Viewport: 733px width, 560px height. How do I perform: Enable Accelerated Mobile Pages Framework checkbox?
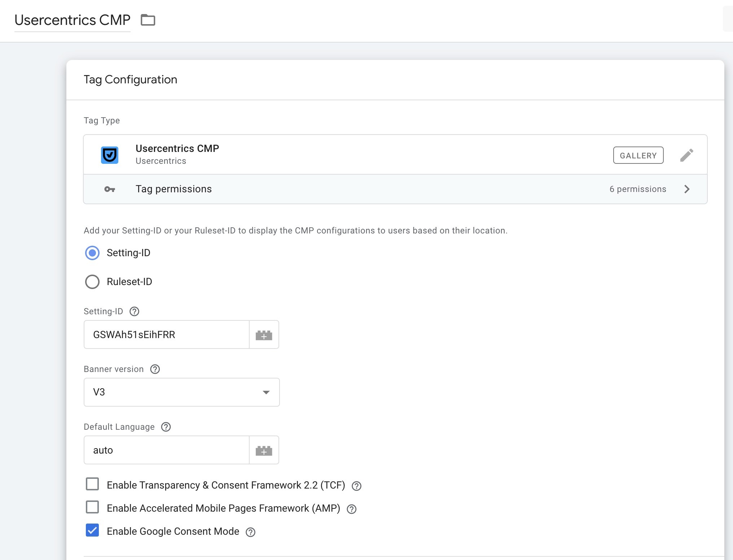point(92,507)
